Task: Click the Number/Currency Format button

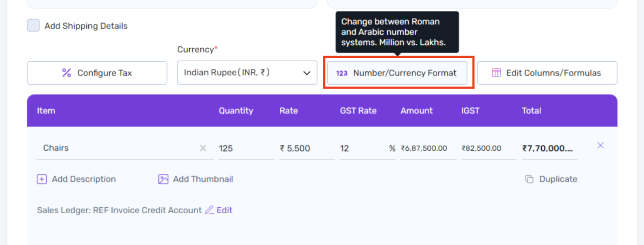Action: 397,73
